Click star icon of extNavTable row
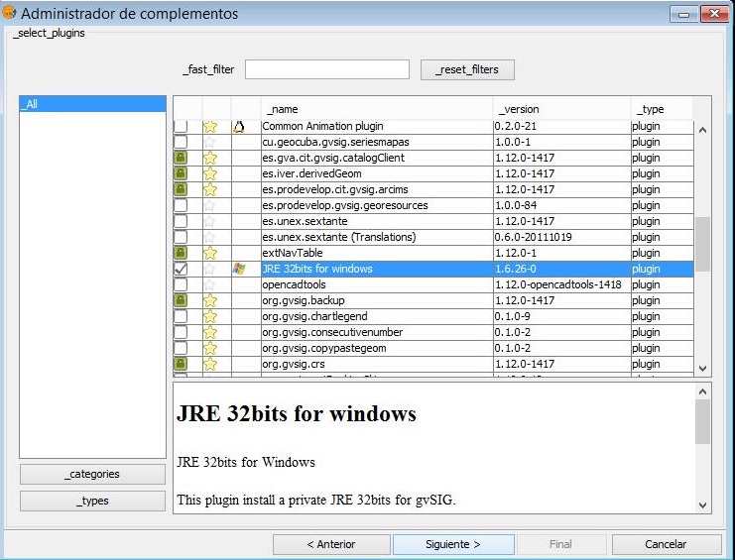Image resolution: width=735 pixels, height=560 pixels. (x=210, y=253)
